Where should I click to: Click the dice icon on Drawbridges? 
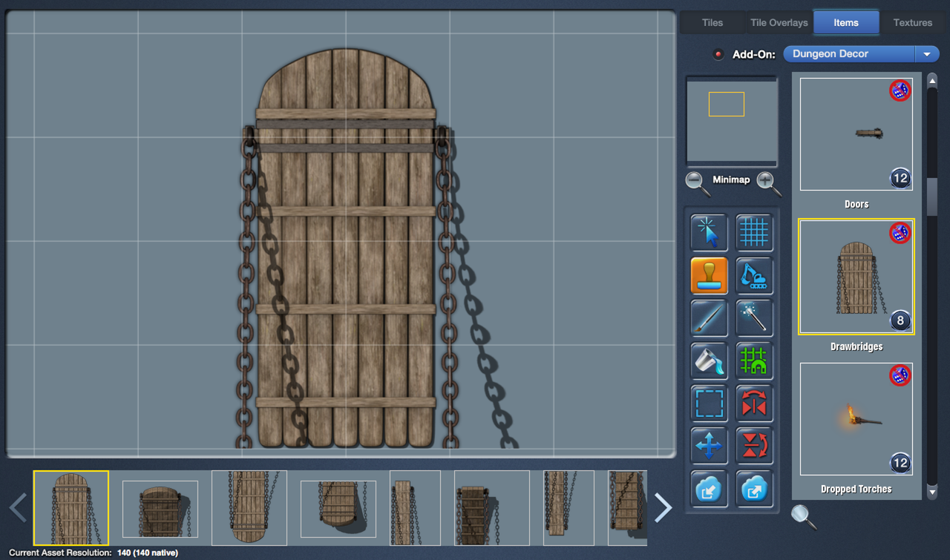(x=900, y=234)
